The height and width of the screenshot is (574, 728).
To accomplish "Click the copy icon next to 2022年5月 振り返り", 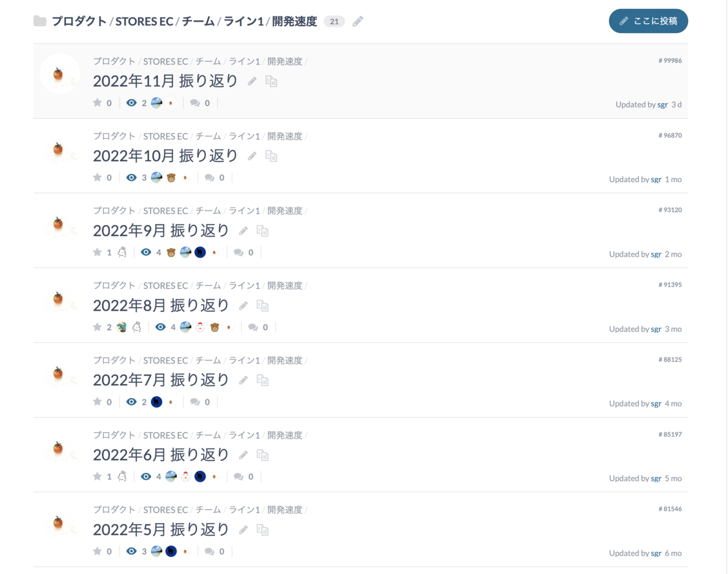I will pyautogui.click(x=262, y=530).
